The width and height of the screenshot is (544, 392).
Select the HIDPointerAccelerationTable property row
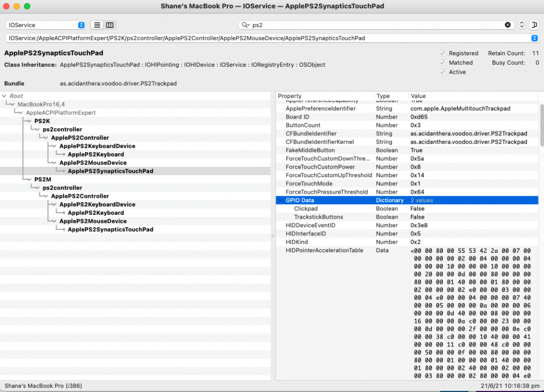tap(407, 250)
